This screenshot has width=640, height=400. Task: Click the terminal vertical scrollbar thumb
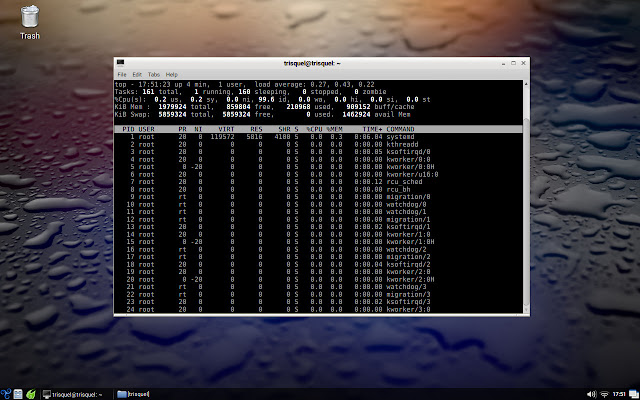click(x=526, y=210)
